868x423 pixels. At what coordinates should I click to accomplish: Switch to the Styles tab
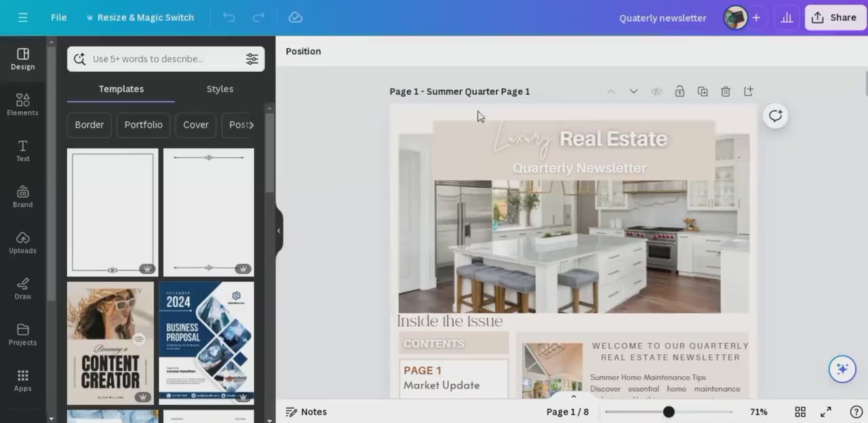pyautogui.click(x=220, y=88)
